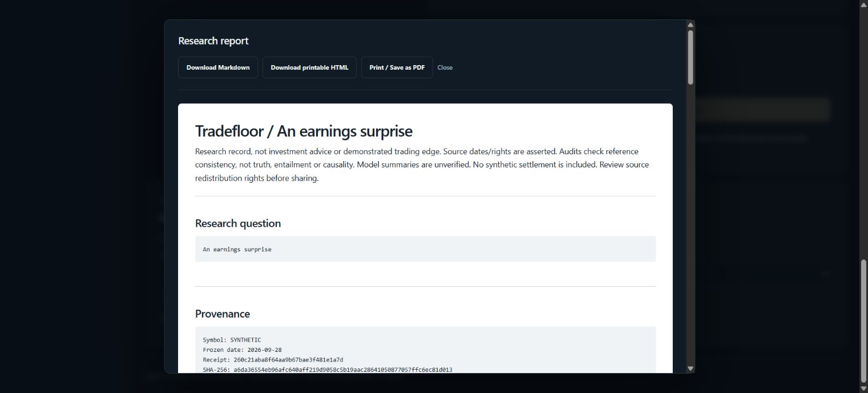Click the page scrollbar thumb
This screenshot has width=868, height=393.
point(863,322)
